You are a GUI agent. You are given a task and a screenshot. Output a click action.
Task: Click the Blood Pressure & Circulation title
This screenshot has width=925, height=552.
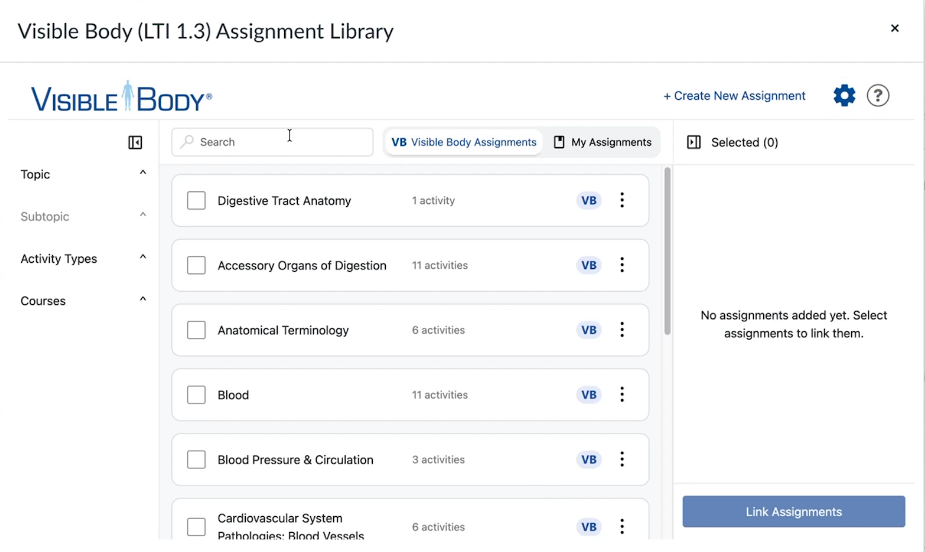pyautogui.click(x=296, y=460)
